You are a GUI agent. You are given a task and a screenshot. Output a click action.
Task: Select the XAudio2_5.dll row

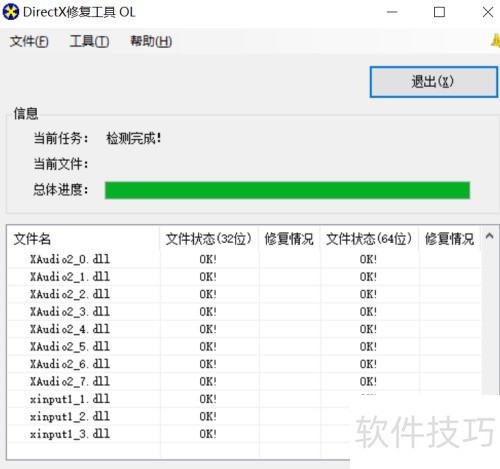click(x=244, y=346)
